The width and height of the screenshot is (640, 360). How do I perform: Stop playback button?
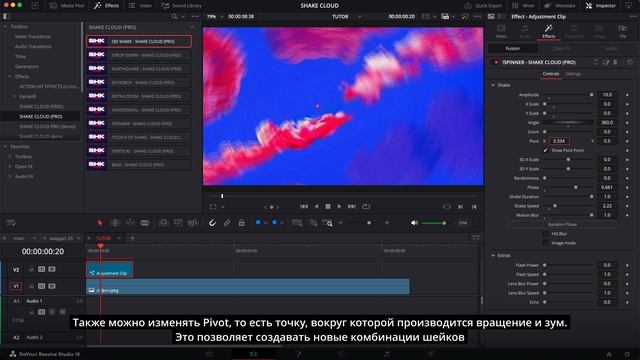[328, 207]
